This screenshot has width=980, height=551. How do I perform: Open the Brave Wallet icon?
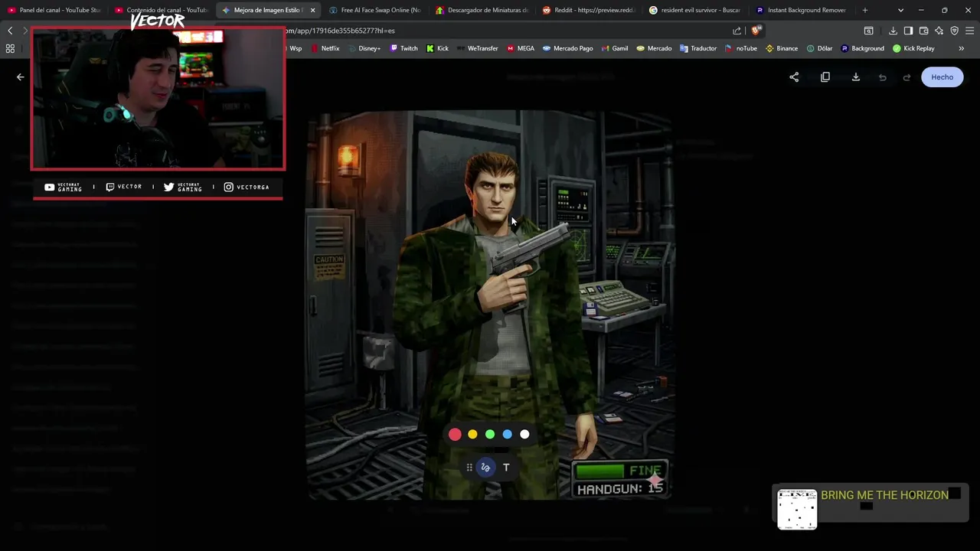pos(923,31)
